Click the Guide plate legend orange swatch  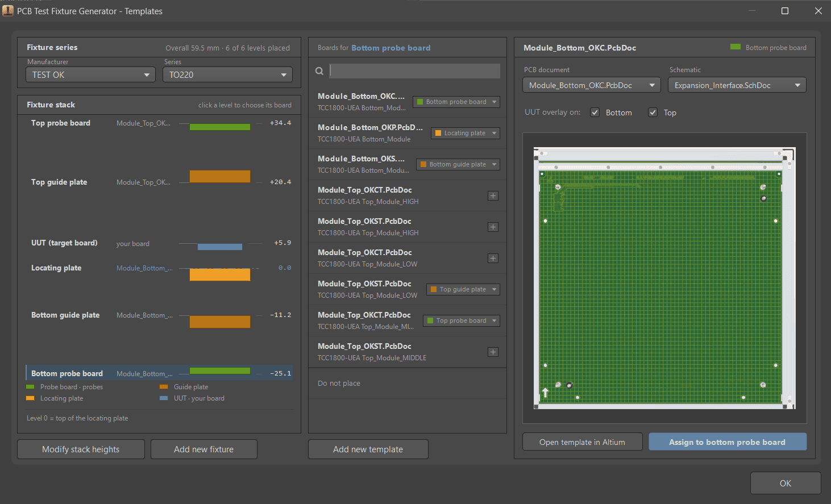pyautogui.click(x=164, y=387)
